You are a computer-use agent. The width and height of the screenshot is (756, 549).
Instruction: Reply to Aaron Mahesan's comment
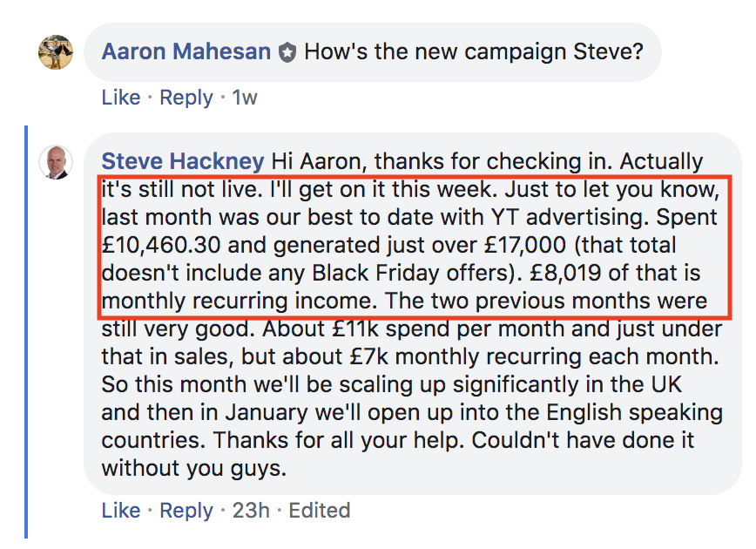186,98
